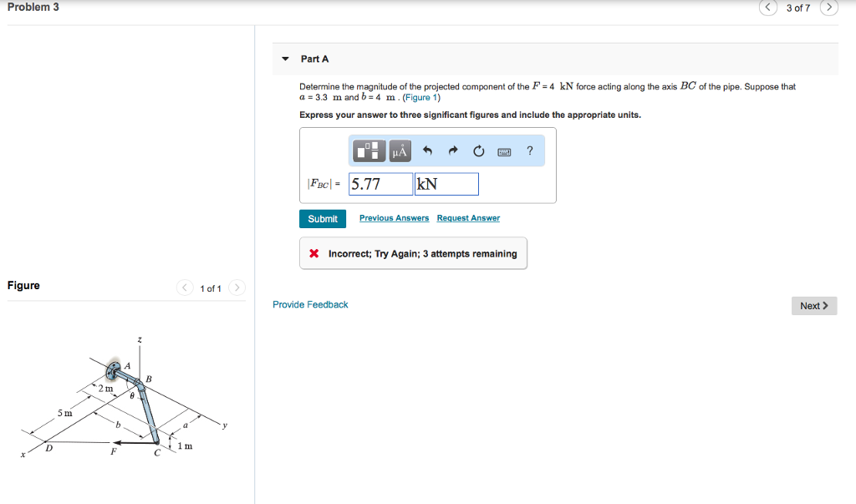Click Request Answer
856x504 pixels.
(468, 218)
